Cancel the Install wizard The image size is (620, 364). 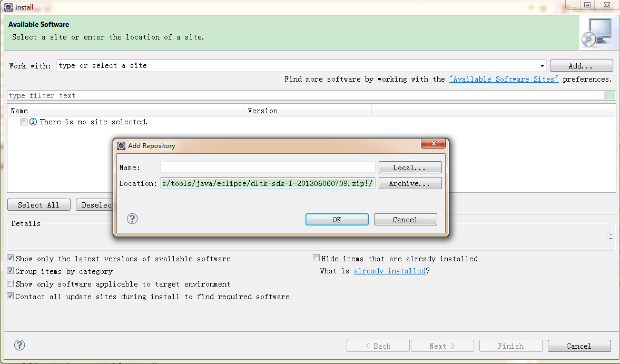click(x=579, y=346)
